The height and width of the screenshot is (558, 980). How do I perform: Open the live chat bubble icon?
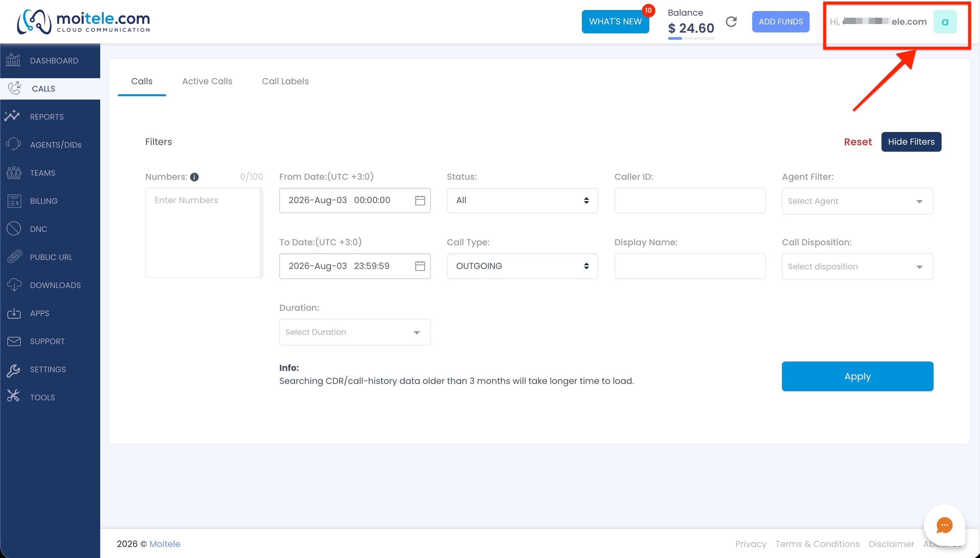944,525
